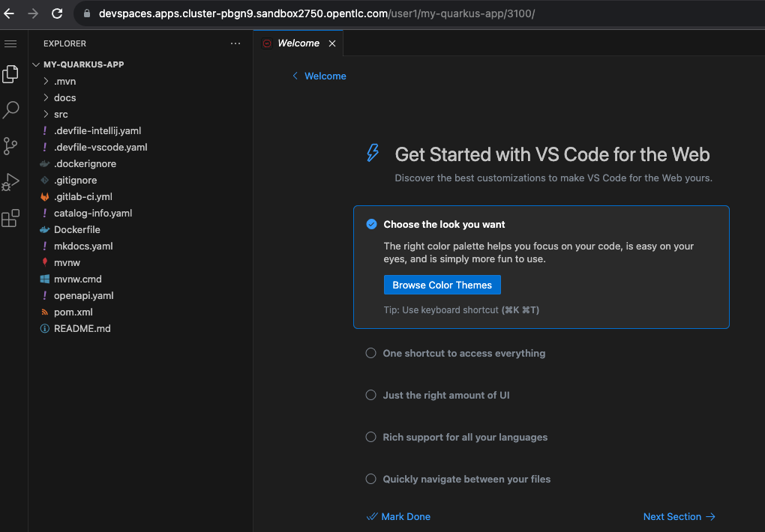Collapse the MY-QUARKUS-APP root folder
Viewport: 765px width, 532px height.
point(83,64)
